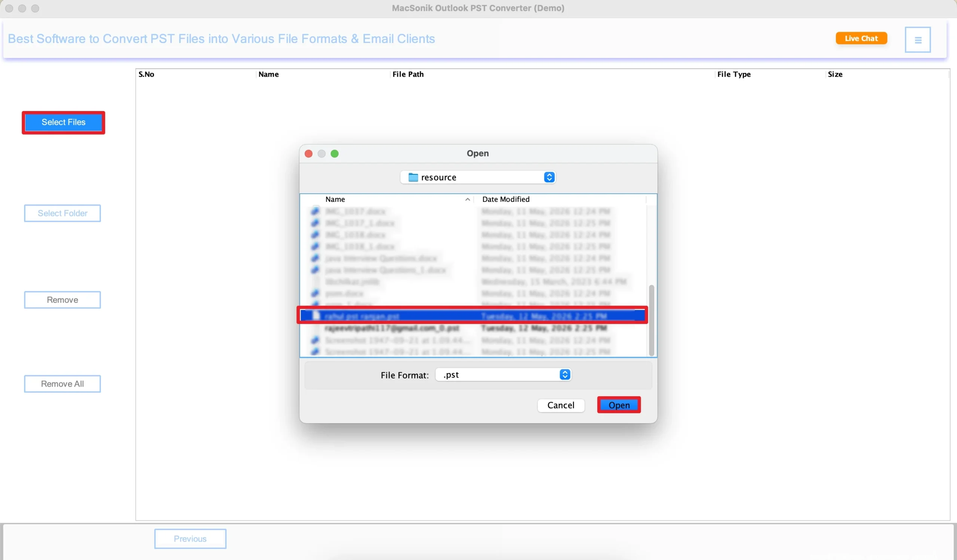Click the File Type column header
The image size is (957, 560).
[734, 74]
